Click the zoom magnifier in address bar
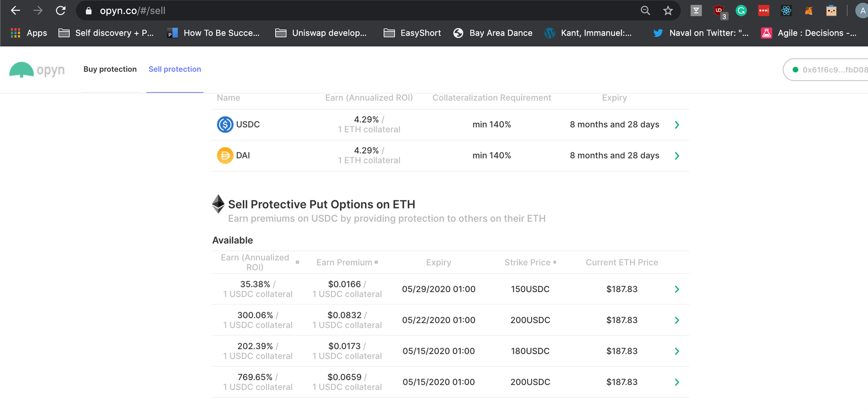Screen dimensions: 868x411 click(645, 11)
